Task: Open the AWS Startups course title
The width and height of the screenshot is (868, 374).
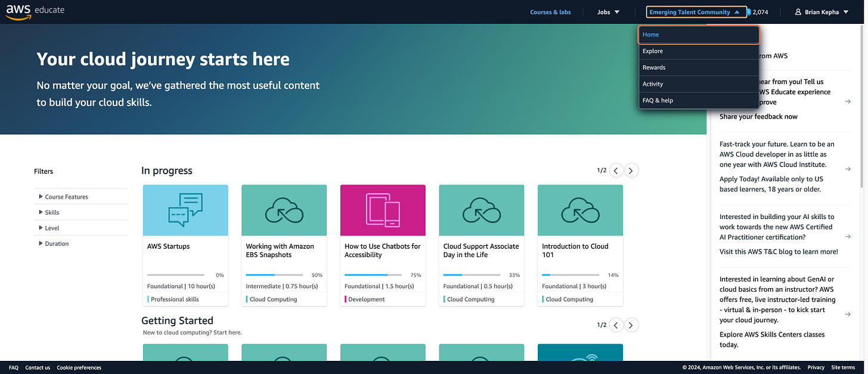Action: pyautogui.click(x=168, y=246)
